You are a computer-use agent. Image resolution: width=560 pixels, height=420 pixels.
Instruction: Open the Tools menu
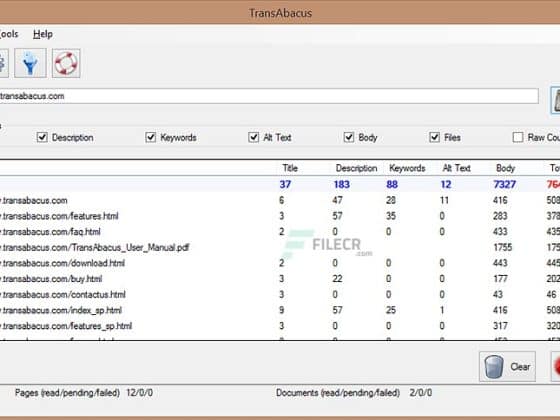[x=9, y=34]
